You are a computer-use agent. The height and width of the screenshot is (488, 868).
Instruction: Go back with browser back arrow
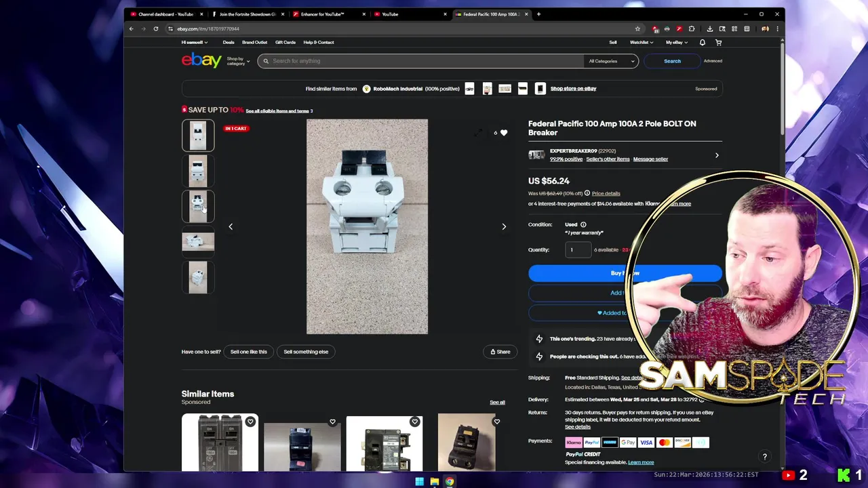132,28
